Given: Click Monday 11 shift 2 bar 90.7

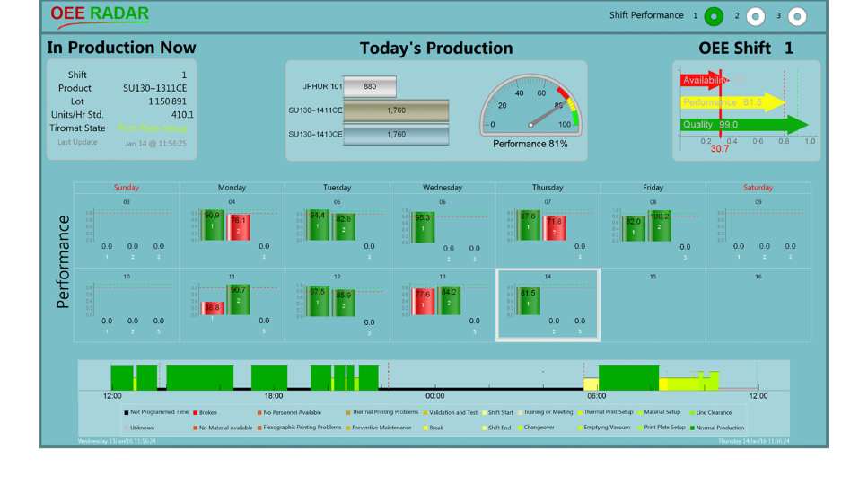Looking at the screenshot, I should pos(238,300).
